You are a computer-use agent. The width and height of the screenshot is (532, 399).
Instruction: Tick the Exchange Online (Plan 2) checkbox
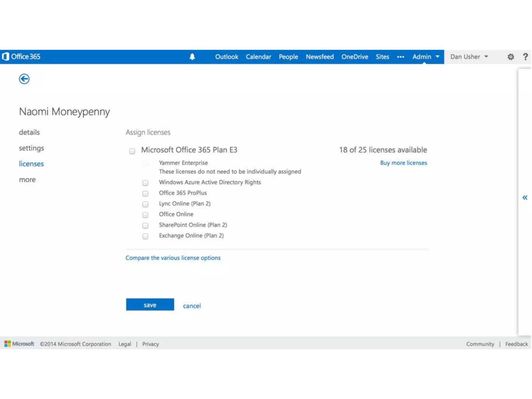[x=145, y=236]
